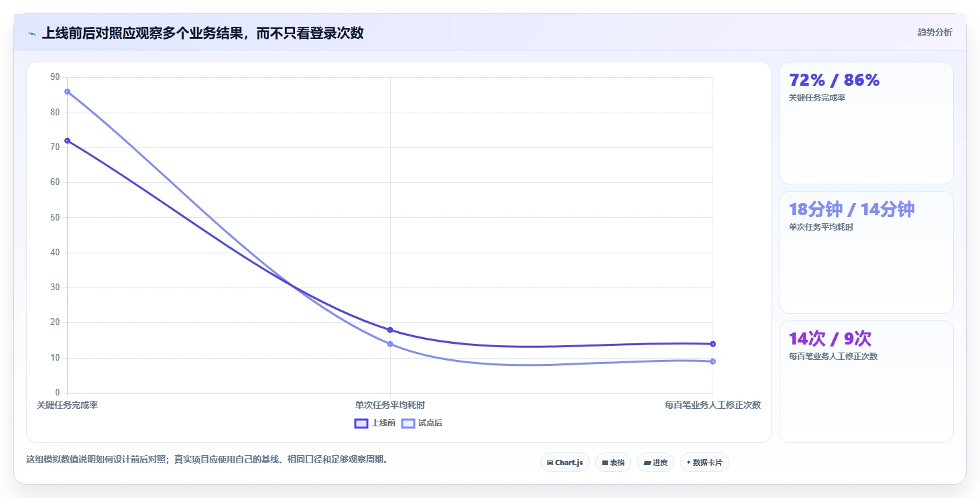980x498 pixels.
Task: Click the 上线前 legend color box
Action: click(x=361, y=423)
